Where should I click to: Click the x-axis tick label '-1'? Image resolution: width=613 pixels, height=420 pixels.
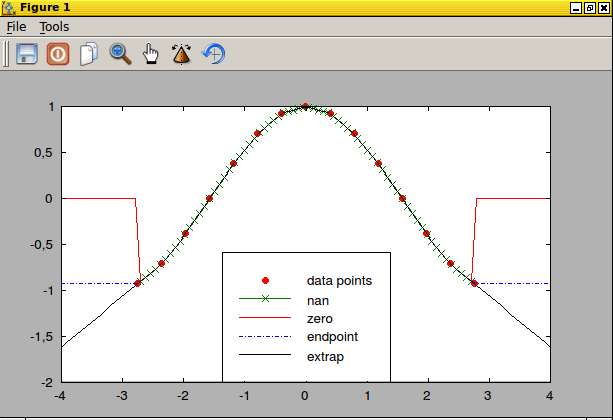[x=244, y=396]
